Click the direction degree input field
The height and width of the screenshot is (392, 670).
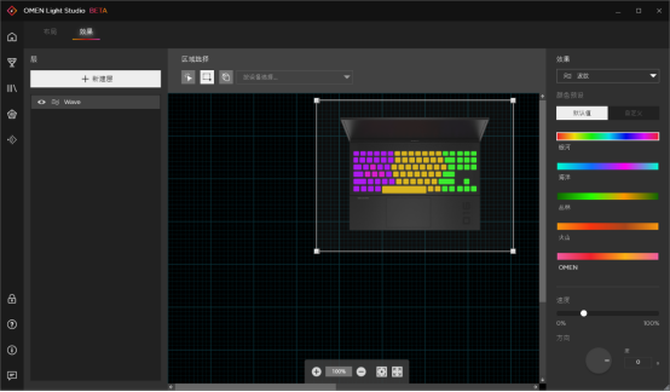tap(638, 363)
